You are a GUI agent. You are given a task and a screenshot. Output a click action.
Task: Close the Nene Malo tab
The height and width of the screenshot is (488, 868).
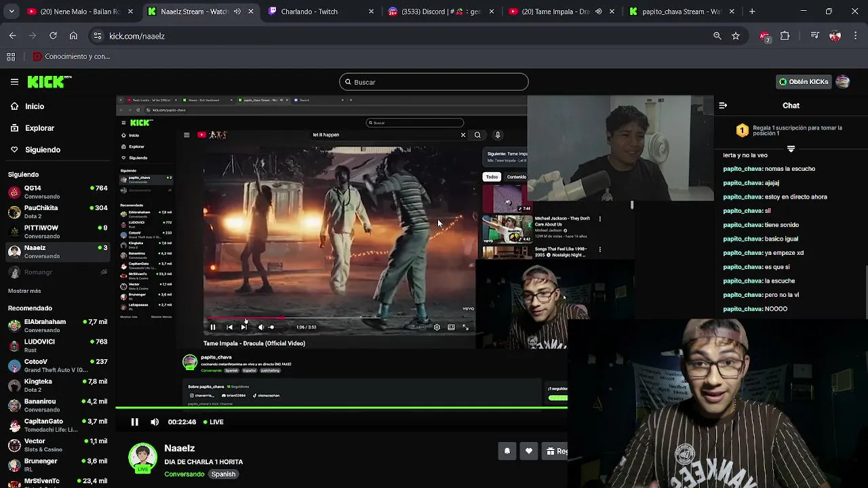coord(130,12)
